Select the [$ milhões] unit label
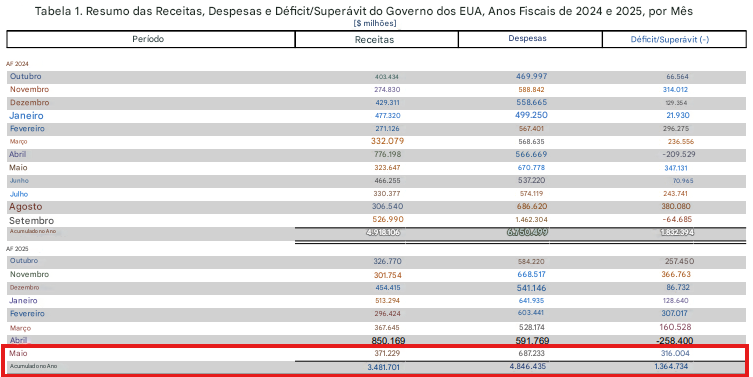 tap(375, 23)
